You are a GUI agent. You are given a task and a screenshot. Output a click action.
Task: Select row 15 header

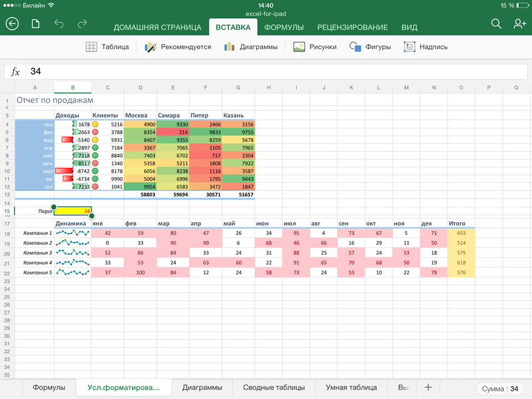(x=7, y=211)
